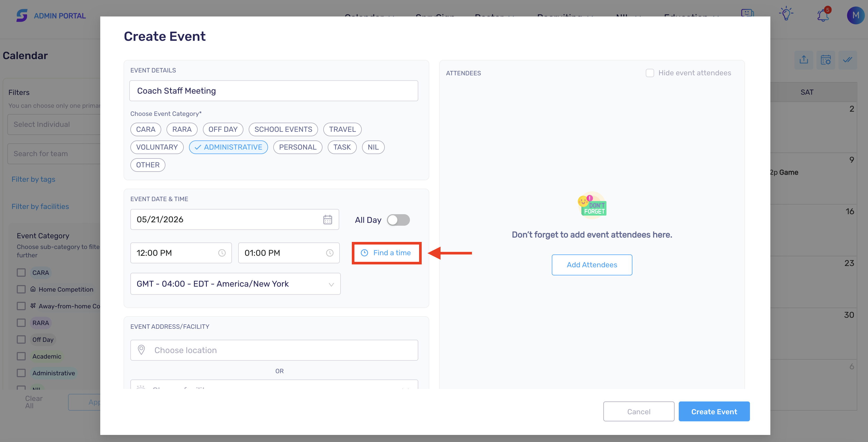The height and width of the screenshot is (442, 868).
Task: Select the NIL category chip
Action: (373, 147)
